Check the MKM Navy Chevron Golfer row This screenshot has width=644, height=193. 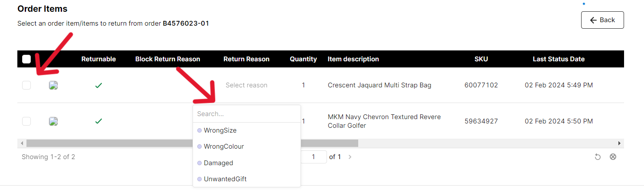[26, 121]
